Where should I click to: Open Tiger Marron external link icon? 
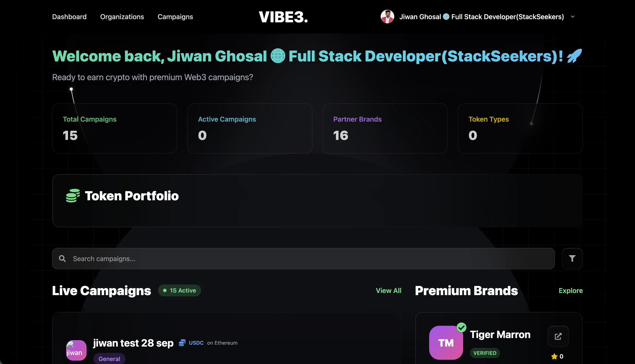tap(558, 336)
